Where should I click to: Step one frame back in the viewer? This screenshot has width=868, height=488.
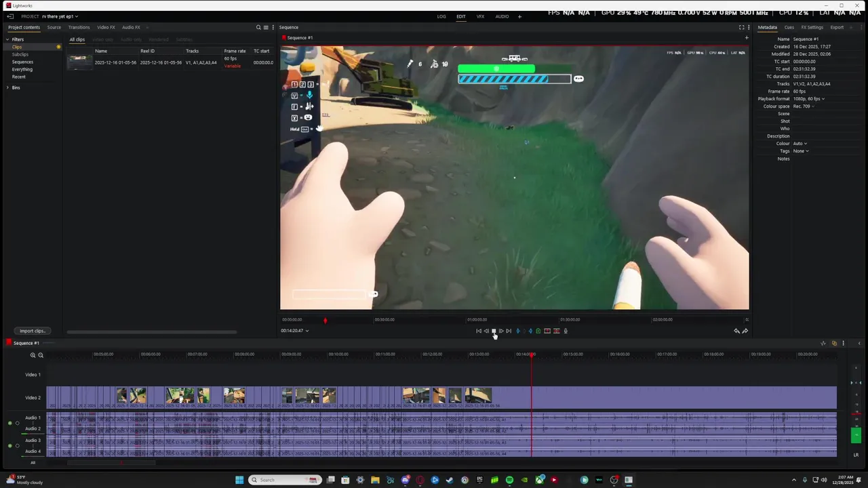pos(486,331)
